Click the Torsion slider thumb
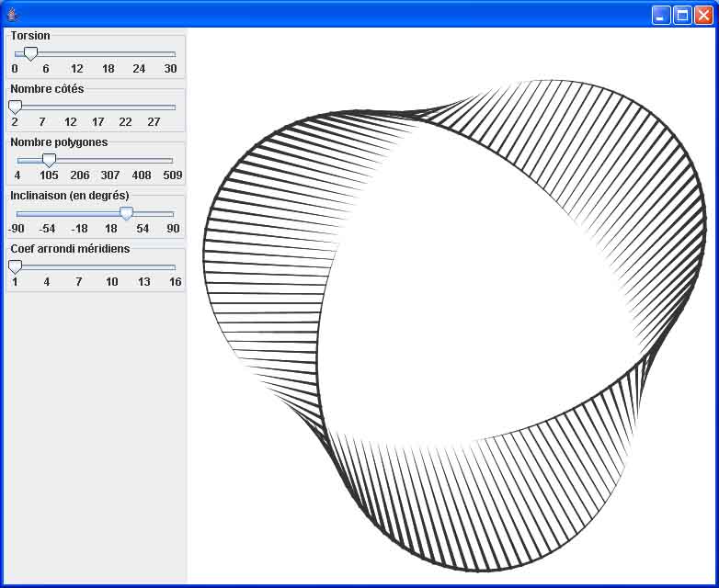The width and height of the screenshot is (719, 588). click(30, 54)
